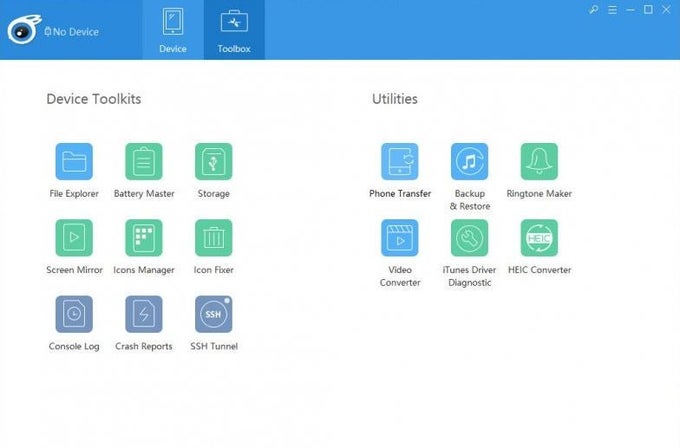Viewport: 680px width, 448px height.
Task: Open Backup & Restore
Action: pyautogui.click(x=469, y=161)
